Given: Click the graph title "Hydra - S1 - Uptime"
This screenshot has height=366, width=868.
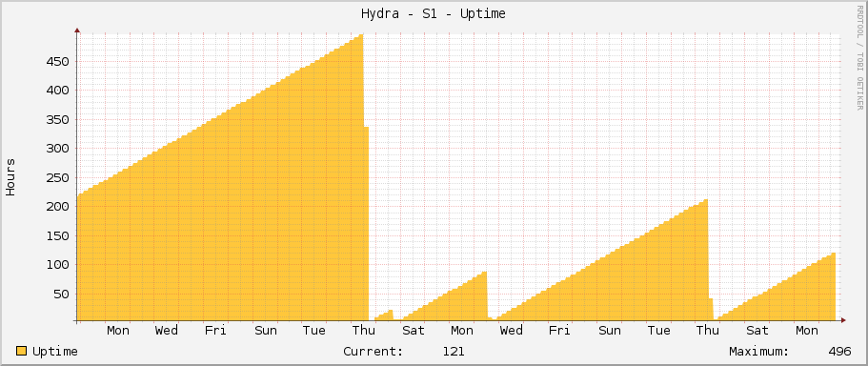Looking at the screenshot, I should coord(434,14).
